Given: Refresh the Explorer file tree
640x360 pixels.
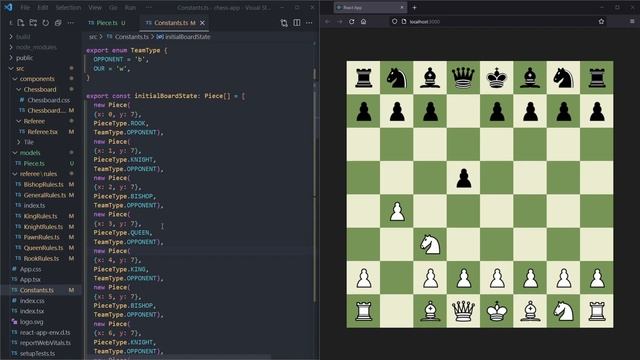Looking at the screenshot, I should click(x=46, y=23).
